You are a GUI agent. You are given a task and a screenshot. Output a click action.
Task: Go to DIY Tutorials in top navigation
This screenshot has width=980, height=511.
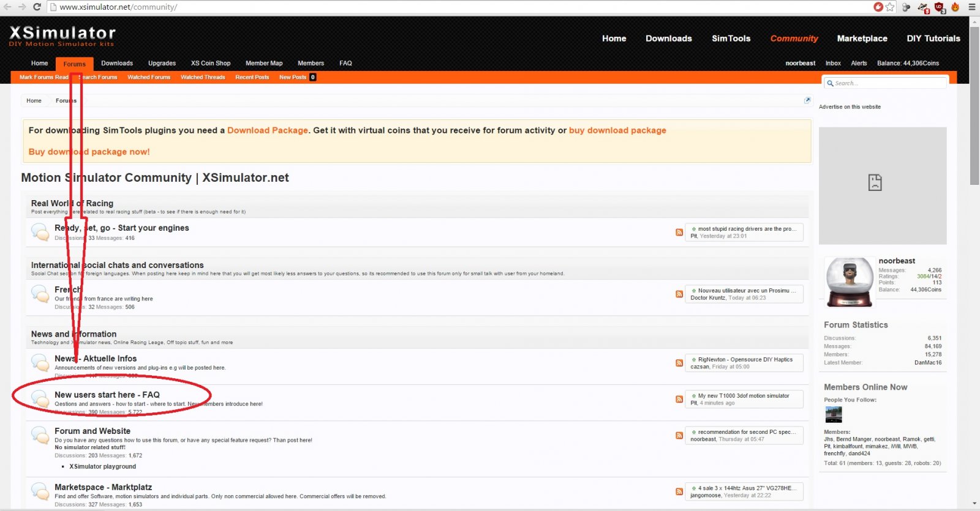pos(933,39)
